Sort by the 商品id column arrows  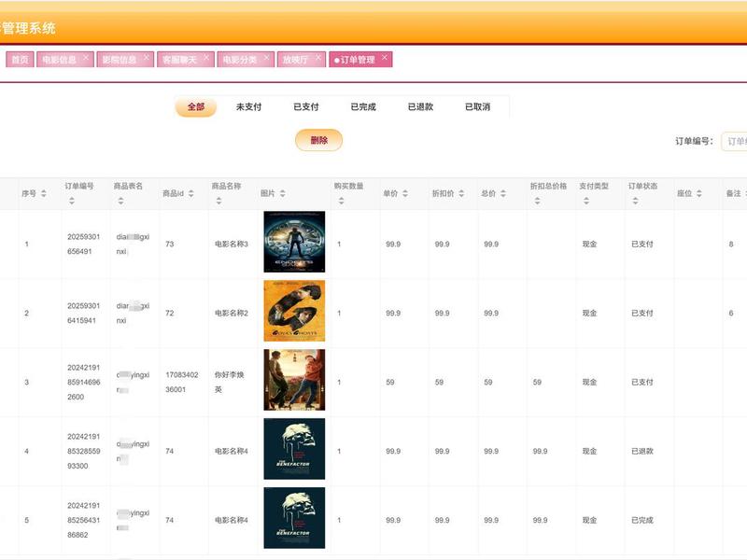(x=191, y=193)
